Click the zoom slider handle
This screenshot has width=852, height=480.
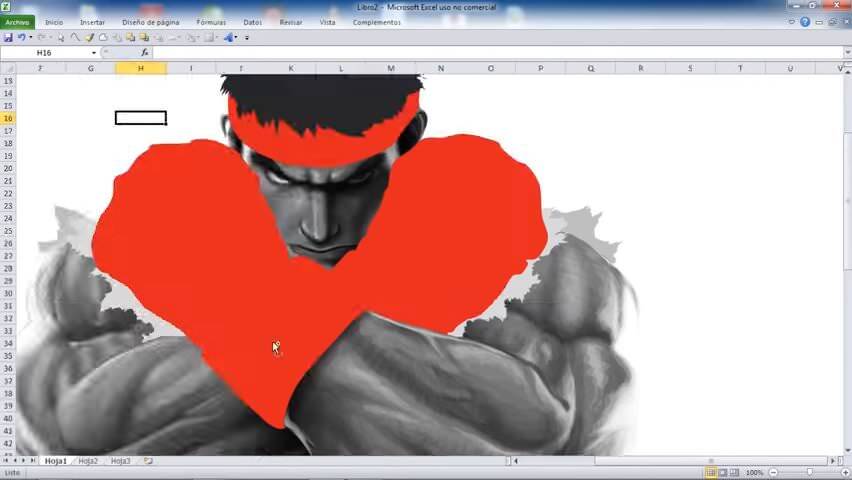[810, 473]
